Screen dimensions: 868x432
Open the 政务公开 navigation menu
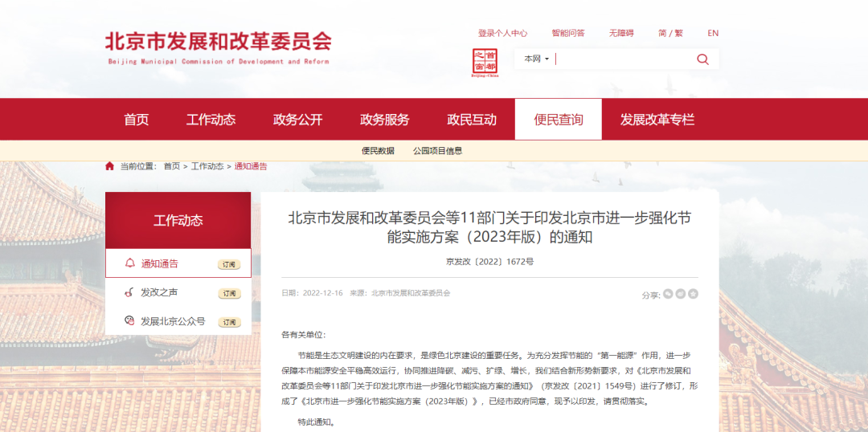pos(297,120)
